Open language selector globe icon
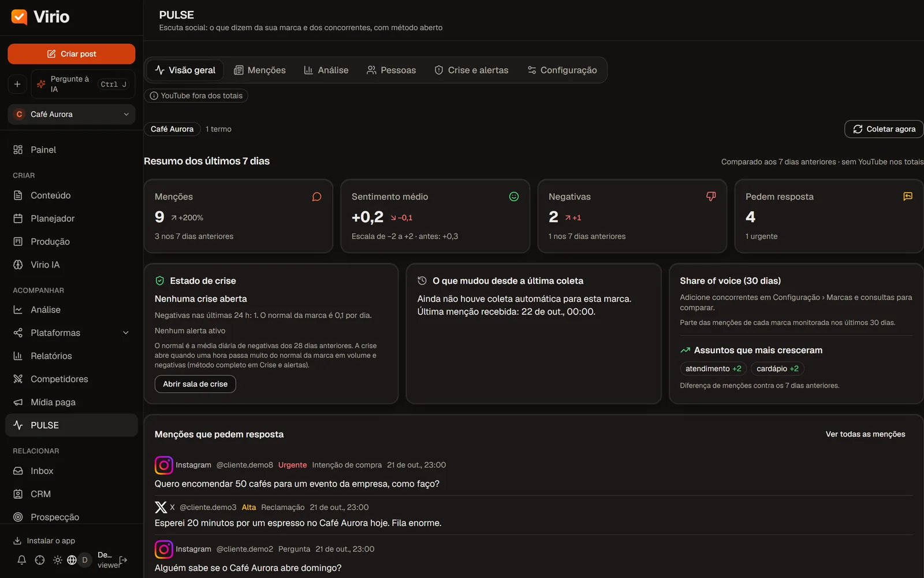This screenshot has width=924, height=578. pyautogui.click(x=72, y=560)
